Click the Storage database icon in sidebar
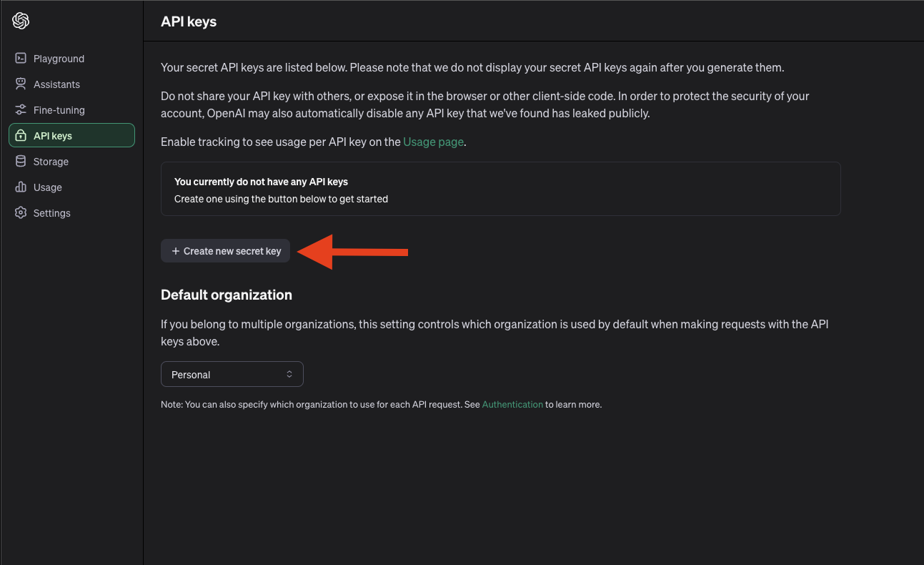Screen dimensions: 924x565 21,162
